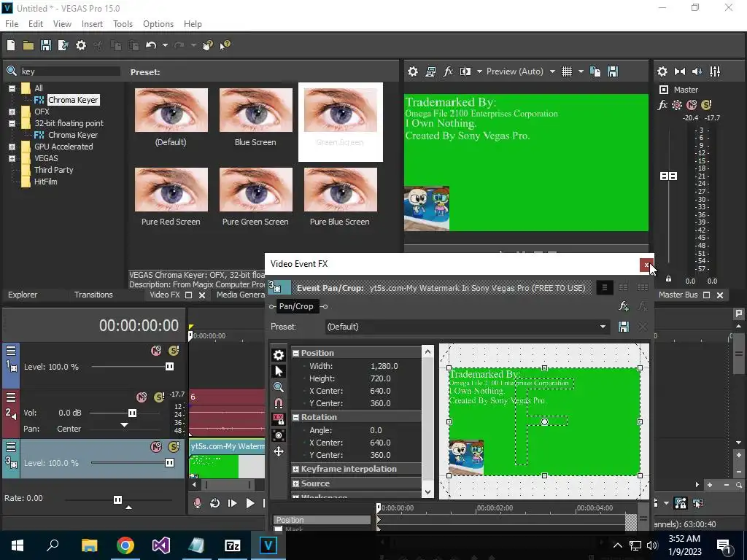This screenshot has width=747, height=560.
Task: Click the timeline Record microphone button
Action: pyautogui.click(x=197, y=503)
